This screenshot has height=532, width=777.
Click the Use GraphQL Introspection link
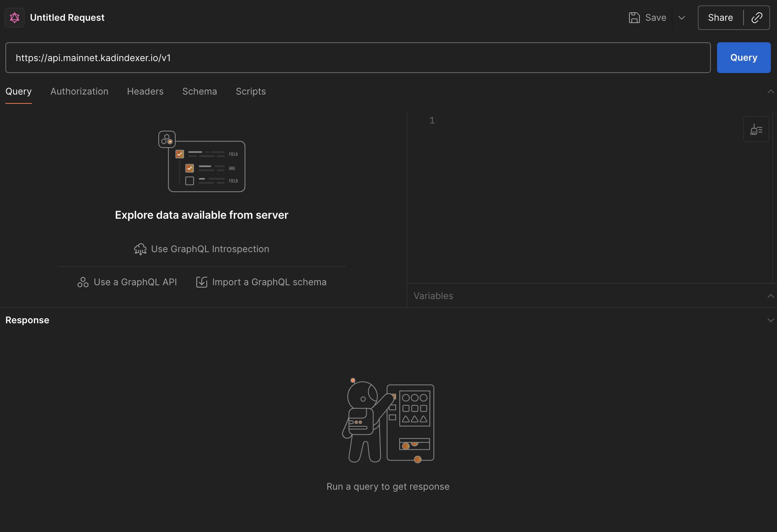(x=210, y=249)
